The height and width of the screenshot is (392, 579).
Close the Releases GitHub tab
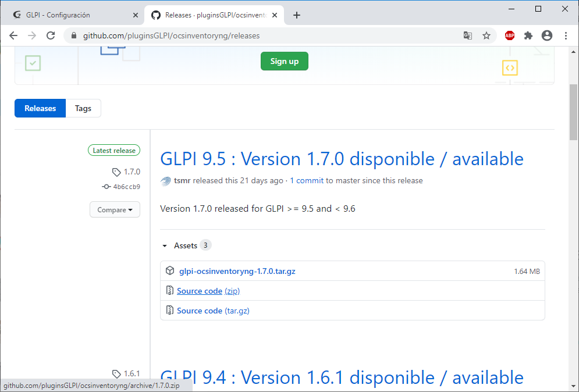[275, 15]
